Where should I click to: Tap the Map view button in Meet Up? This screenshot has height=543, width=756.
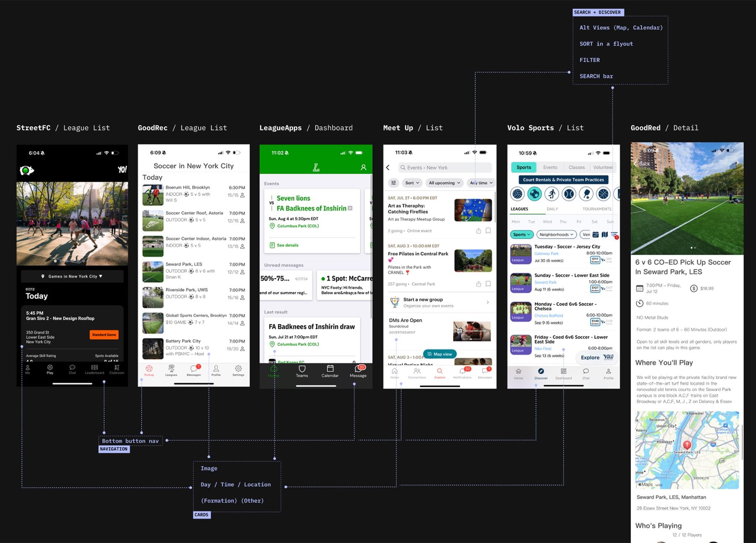click(440, 354)
